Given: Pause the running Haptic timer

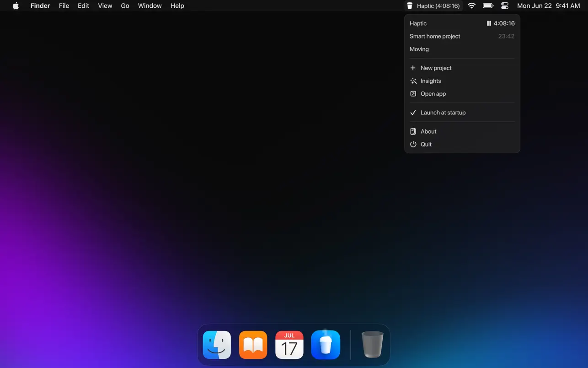Looking at the screenshot, I should (x=489, y=23).
